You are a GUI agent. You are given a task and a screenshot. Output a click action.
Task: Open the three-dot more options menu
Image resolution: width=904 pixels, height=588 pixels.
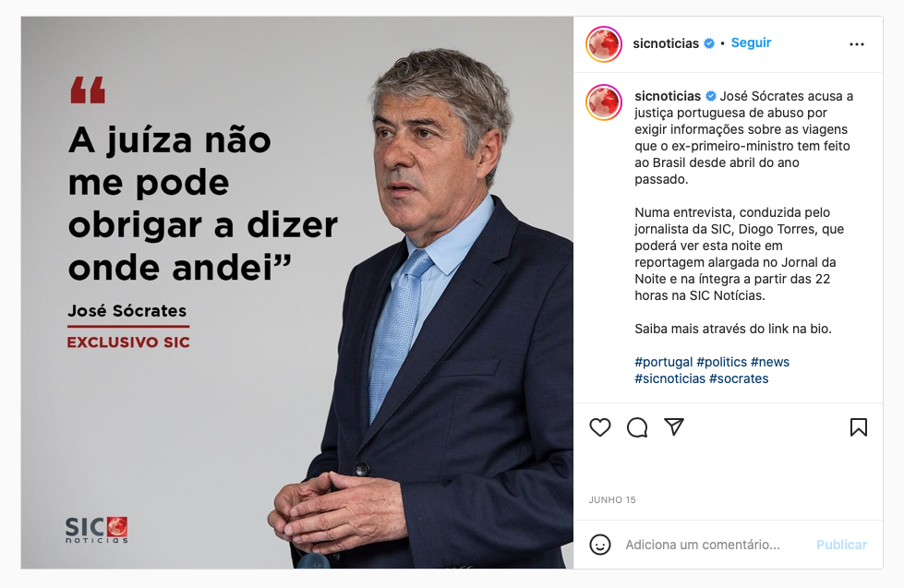pyautogui.click(x=857, y=44)
